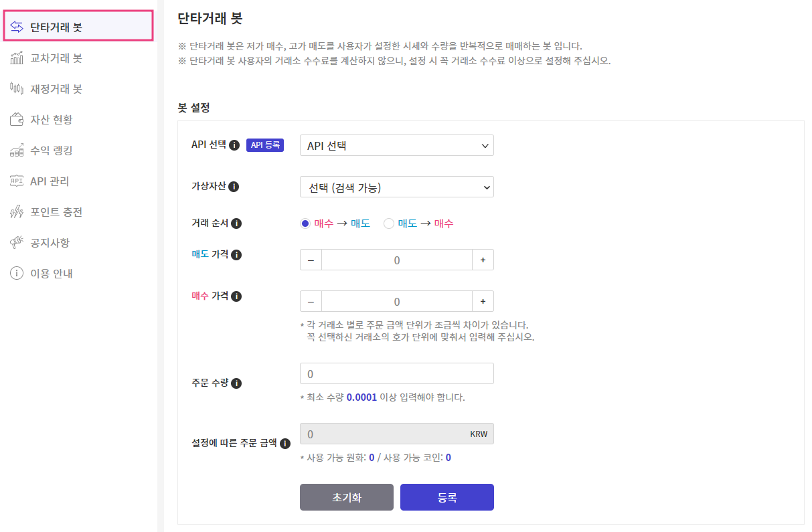812x532 pixels.
Task: Click the API 등록 button
Action: click(265, 145)
